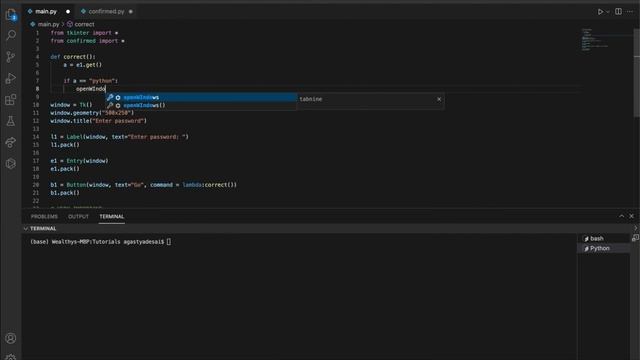Open the Testing flask view
Image resolution: width=640 pixels, height=360 pixels.
pos(11,121)
